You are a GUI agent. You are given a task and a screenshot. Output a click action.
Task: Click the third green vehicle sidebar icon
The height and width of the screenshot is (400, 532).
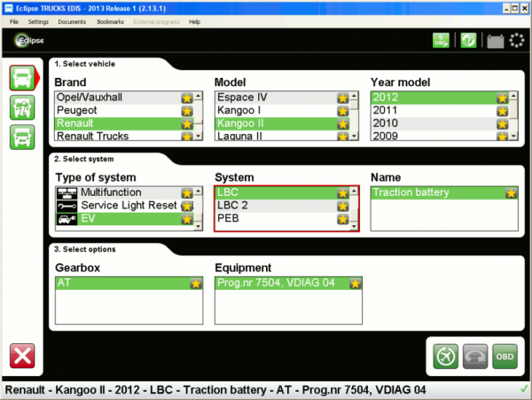coord(22,137)
